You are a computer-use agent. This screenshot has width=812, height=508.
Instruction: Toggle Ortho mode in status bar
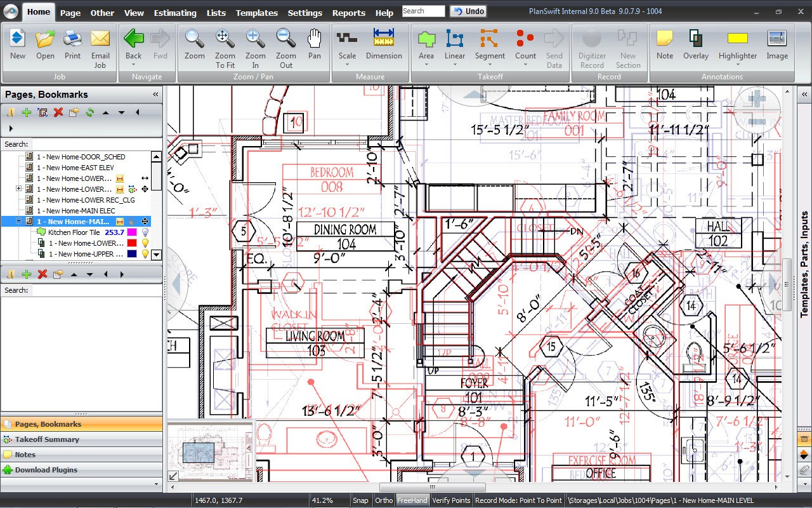384,500
